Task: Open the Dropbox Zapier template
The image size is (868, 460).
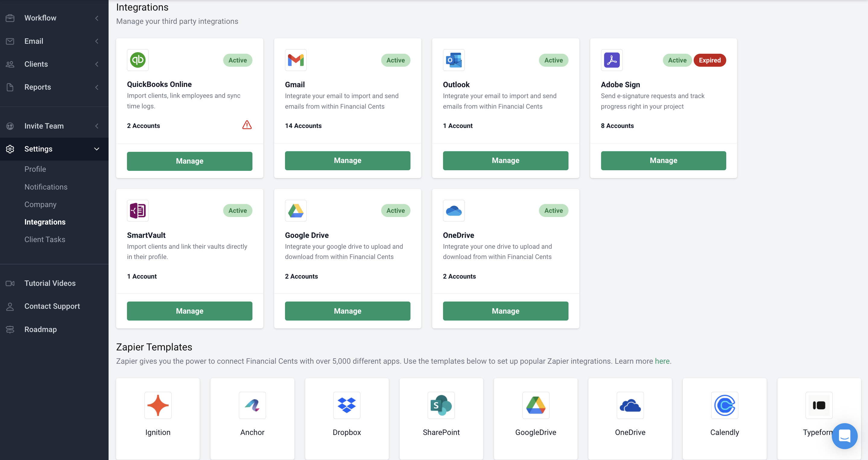Action: (x=347, y=419)
